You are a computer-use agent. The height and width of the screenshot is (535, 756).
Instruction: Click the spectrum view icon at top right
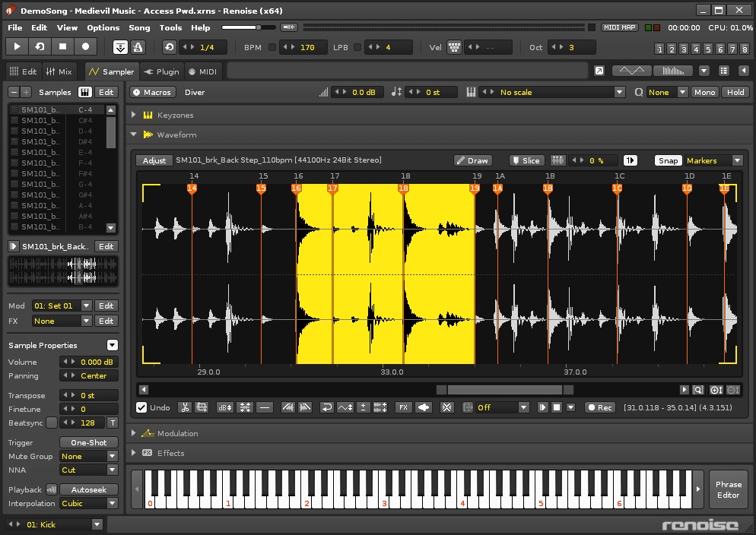tap(673, 71)
